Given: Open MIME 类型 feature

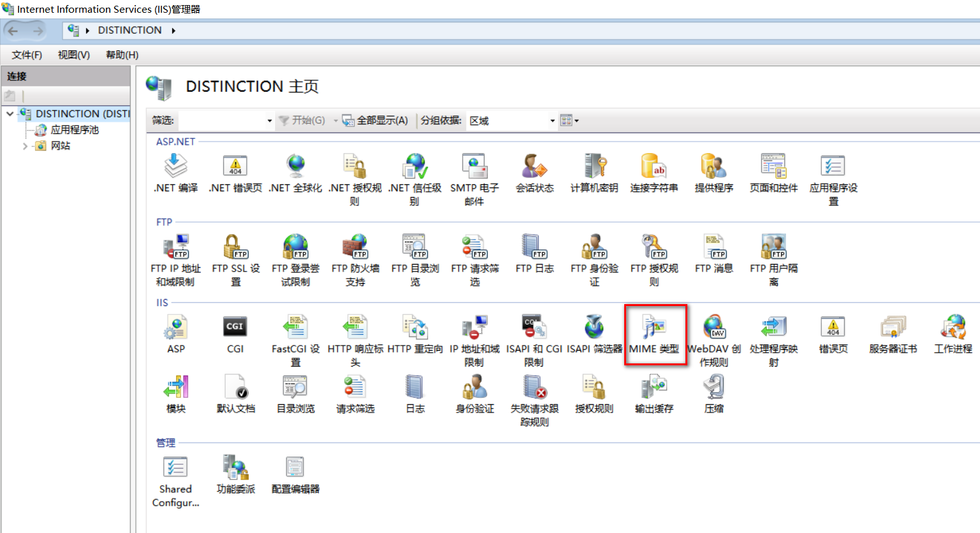Looking at the screenshot, I should (x=654, y=334).
